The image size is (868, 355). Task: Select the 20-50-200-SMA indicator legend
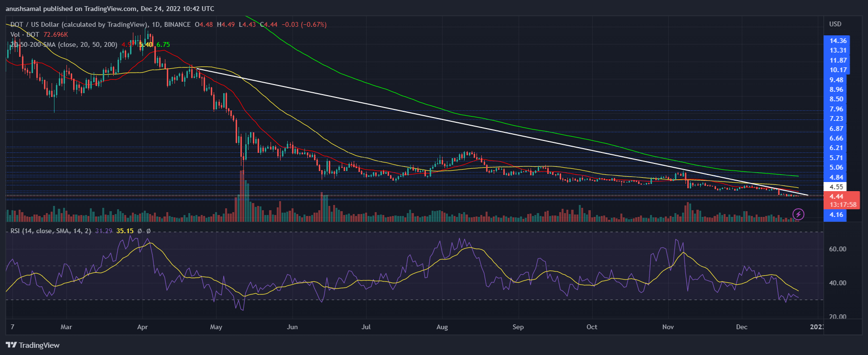[64, 44]
